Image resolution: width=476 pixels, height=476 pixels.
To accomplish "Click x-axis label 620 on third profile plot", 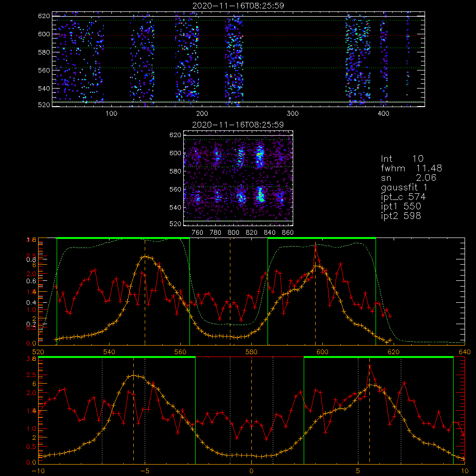I will tap(394, 352).
